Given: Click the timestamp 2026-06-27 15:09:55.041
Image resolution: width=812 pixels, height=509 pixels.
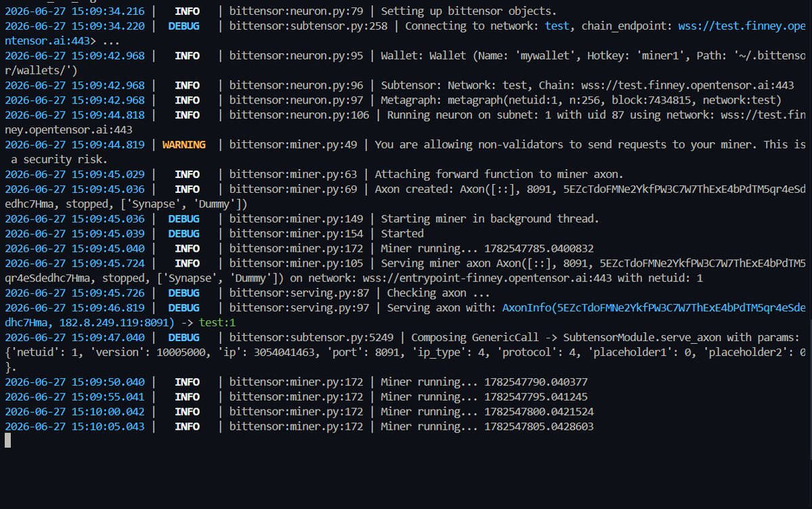Looking at the screenshot, I should 74,397.
